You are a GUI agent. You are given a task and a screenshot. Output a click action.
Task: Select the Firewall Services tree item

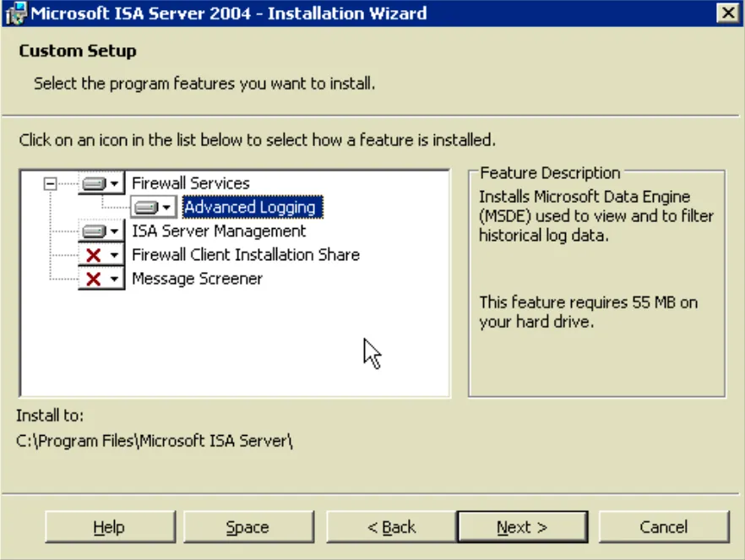tap(182, 182)
